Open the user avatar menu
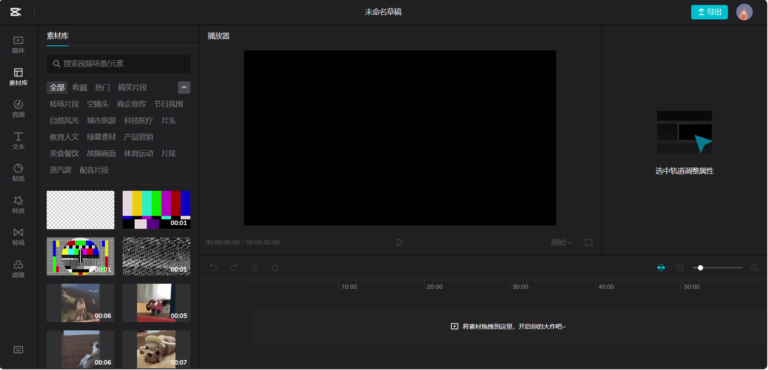The height and width of the screenshot is (370, 768). pos(744,12)
